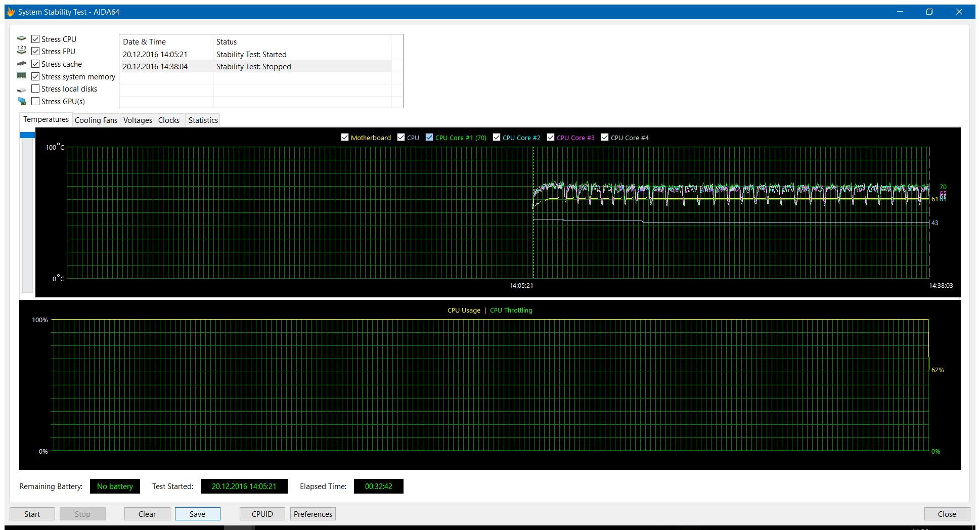
Task: Uncheck the Stress cache checkbox
Action: point(35,64)
